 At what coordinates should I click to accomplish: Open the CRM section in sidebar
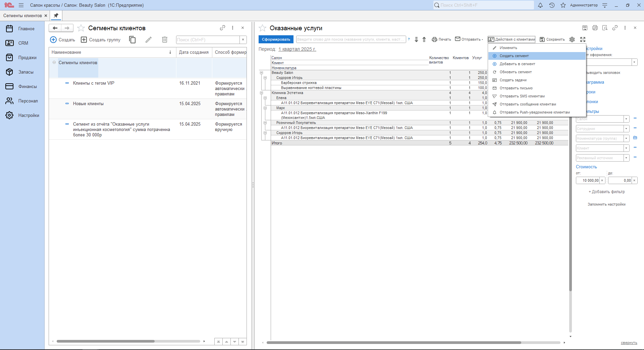pyautogui.click(x=22, y=43)
